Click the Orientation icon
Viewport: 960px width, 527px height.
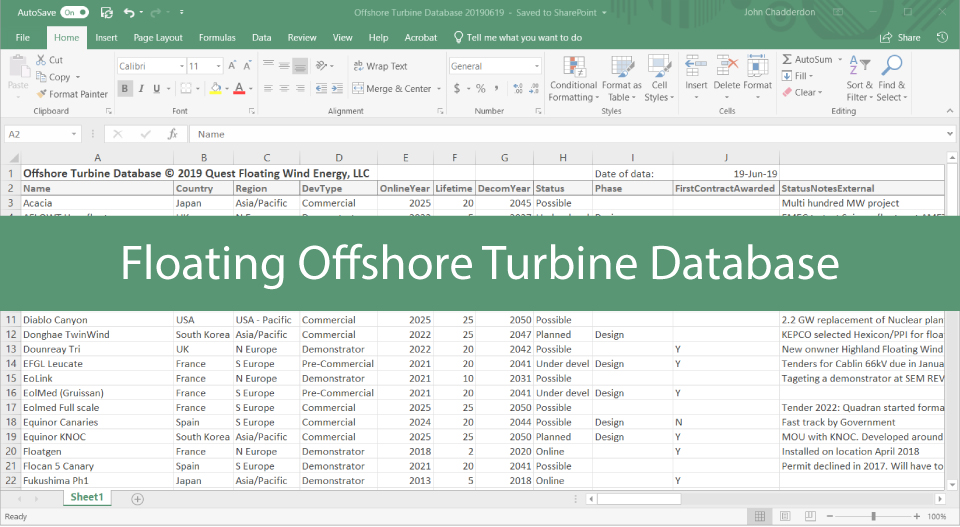coord(321,65)
